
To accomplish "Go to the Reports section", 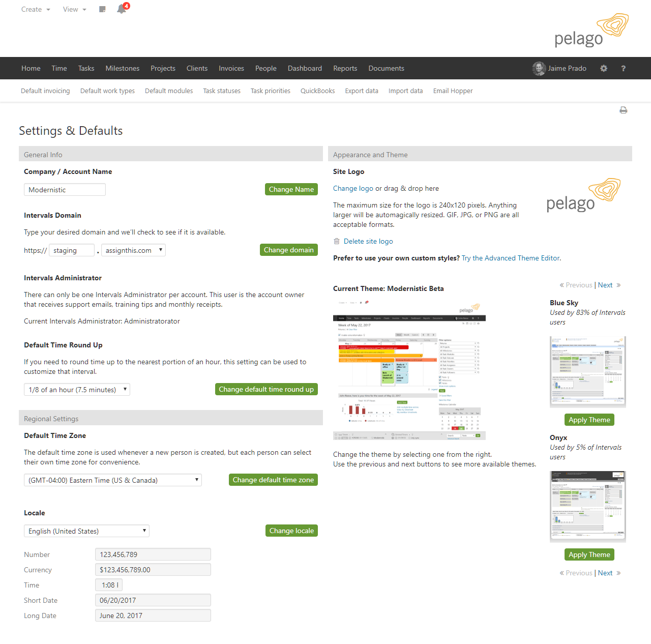I will pyautogui.click(x=345, y=68).
